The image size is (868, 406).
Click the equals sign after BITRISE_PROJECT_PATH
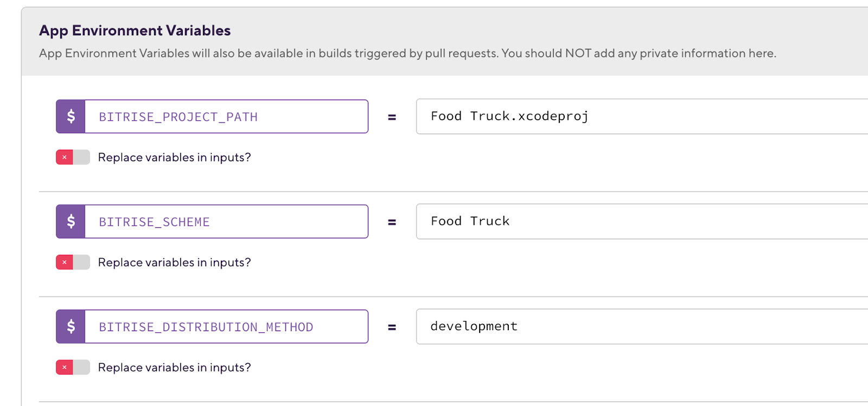click(392, 117)
